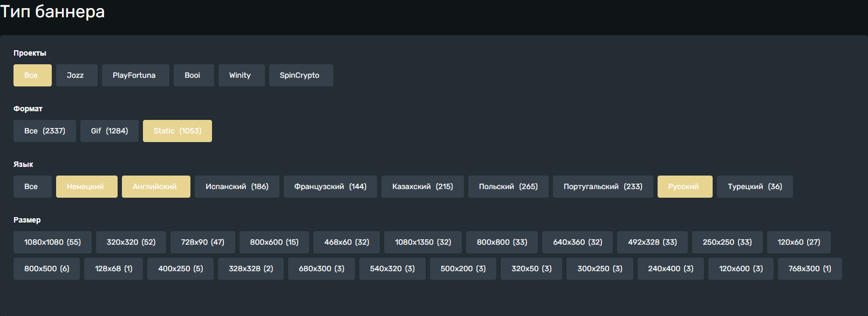868x316 pixels.
Task: Disable the Немецкий language filter
Action: pos(87,186)
